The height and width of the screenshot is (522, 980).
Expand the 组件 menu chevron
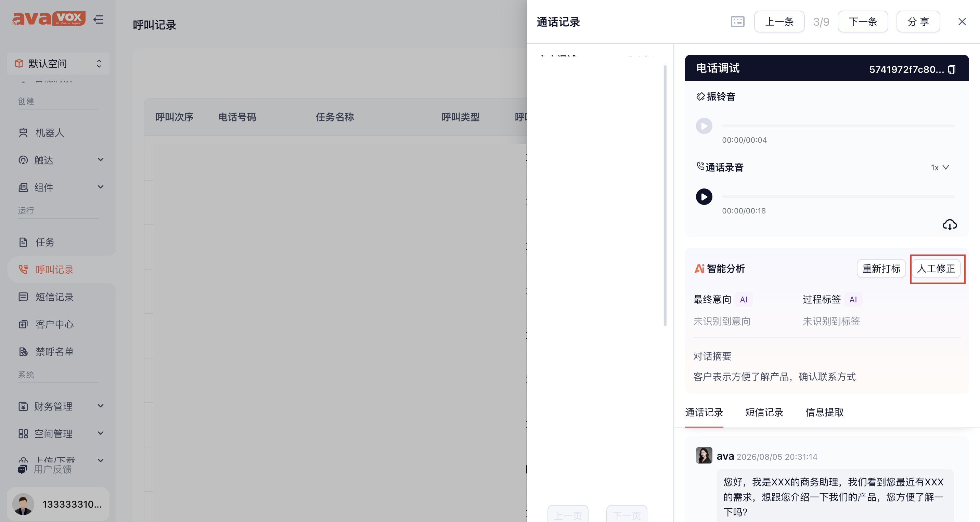pyautogui.click(x=101, y=187)
